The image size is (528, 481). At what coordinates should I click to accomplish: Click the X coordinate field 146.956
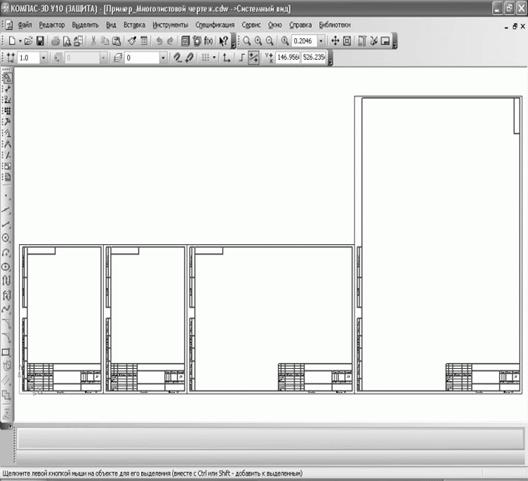tap(288, 57)
